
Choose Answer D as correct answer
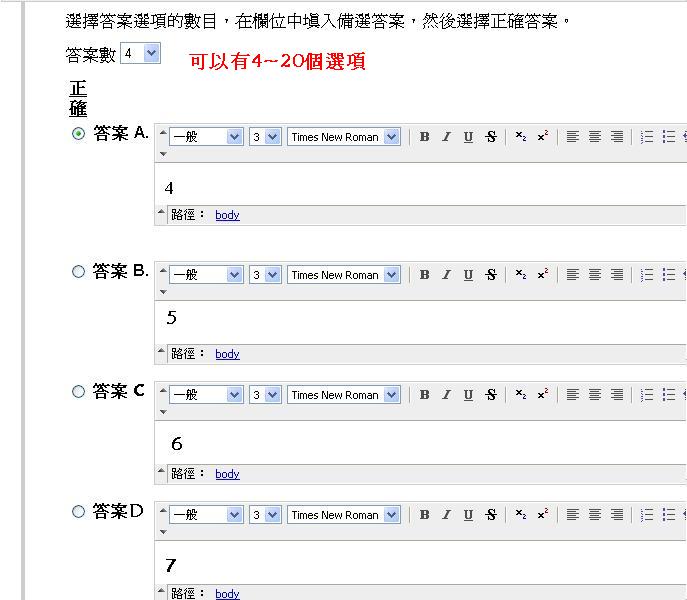pos(79,512)
